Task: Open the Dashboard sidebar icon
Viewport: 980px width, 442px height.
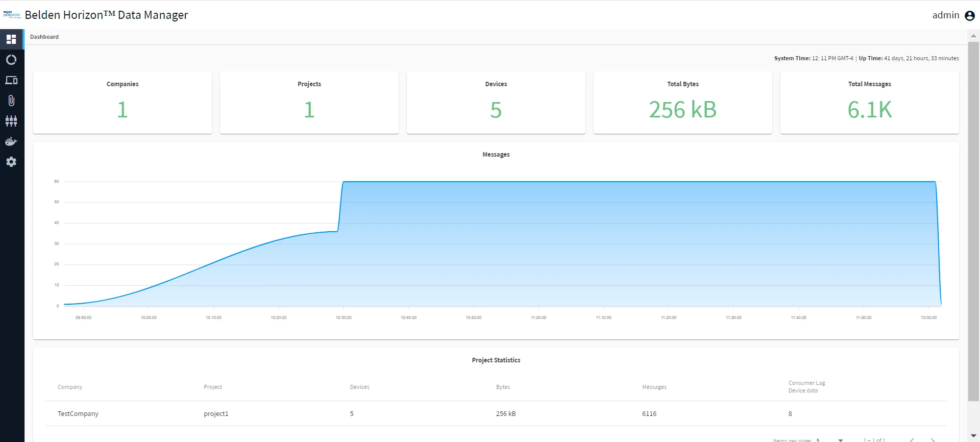Action: click(11, 39)
